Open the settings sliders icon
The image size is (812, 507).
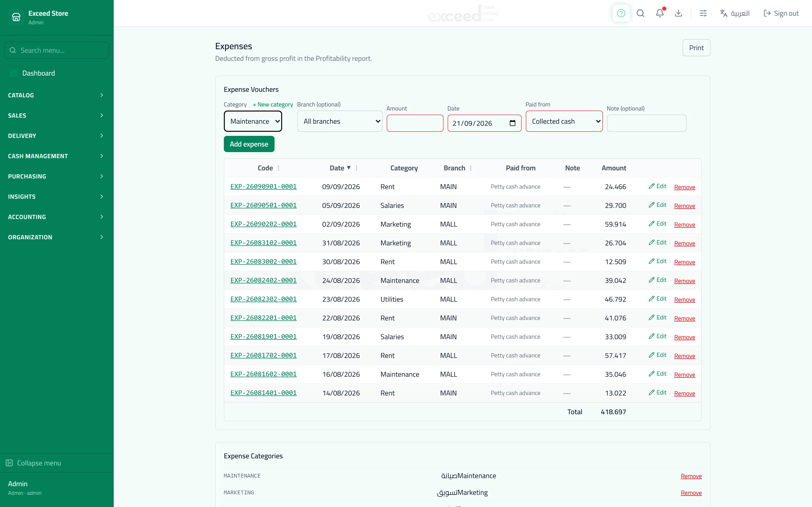(703, 13)
